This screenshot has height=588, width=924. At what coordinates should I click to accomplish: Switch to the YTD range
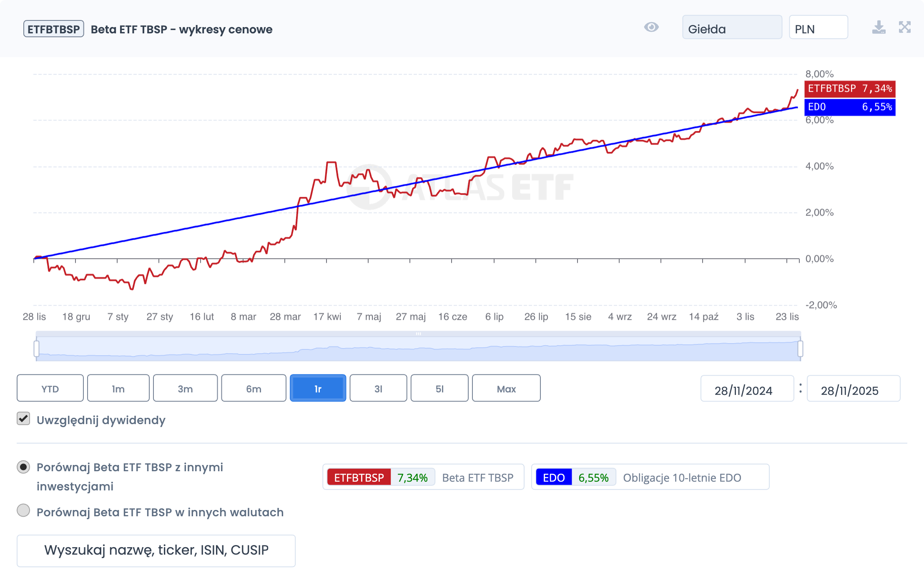50,388
